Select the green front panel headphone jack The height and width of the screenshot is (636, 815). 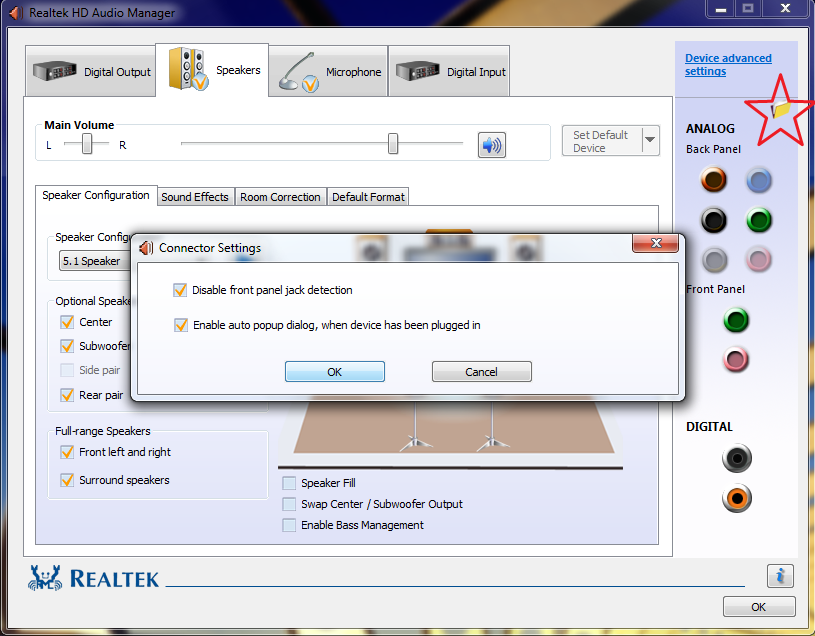coord(736,320)
